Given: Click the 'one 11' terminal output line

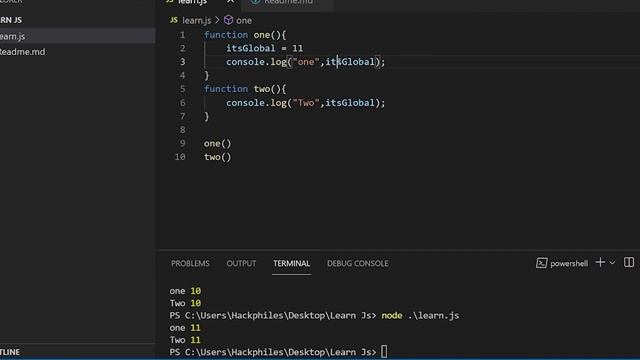Looking at the screenshot, I should click(185, 328).
